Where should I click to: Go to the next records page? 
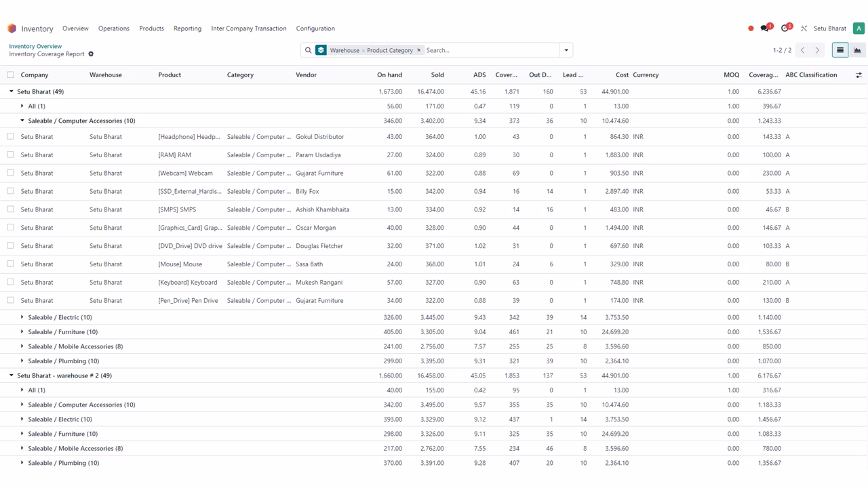coord(818,50)
